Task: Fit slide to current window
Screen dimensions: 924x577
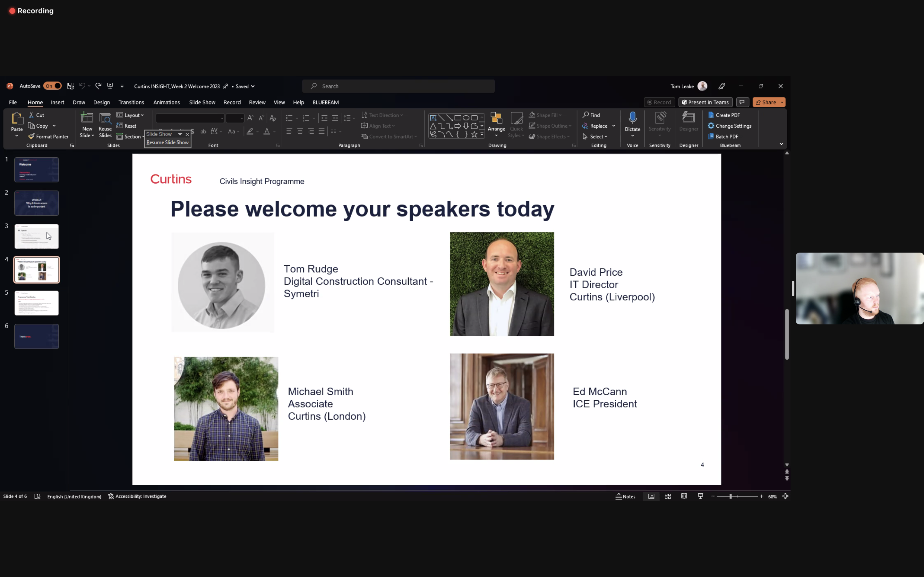Action: 785,497
